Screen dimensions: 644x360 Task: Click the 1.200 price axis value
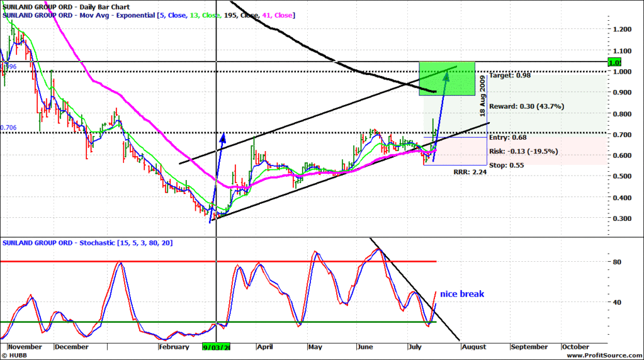tap(622, 30)
